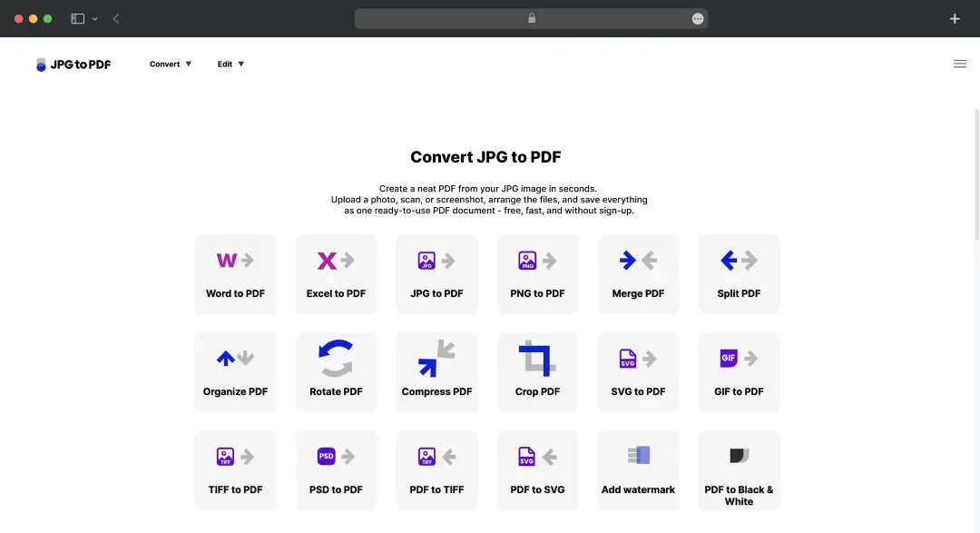Image resolution: width=980 pixels, height=533 pixels.
Task: Select the PSD to PDF icon
Action: (336, 456)
